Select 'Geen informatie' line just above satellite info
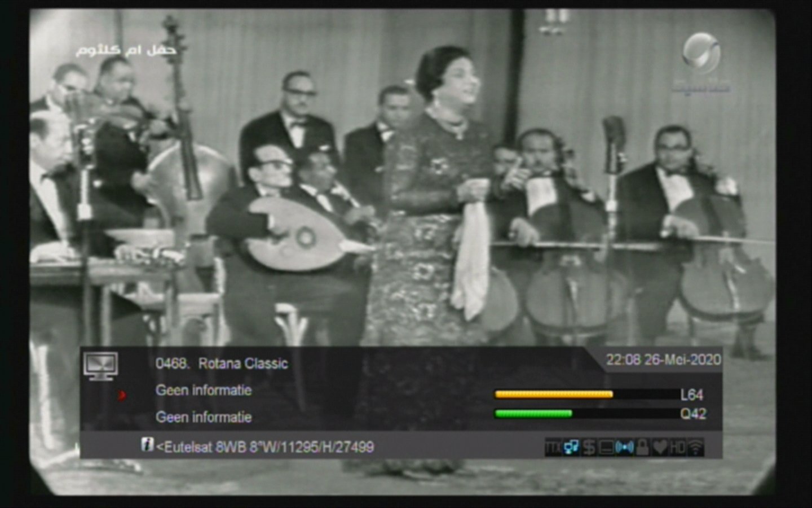Image resolution: width=812 pixels, height=508 pixels. tap(204, 417)
